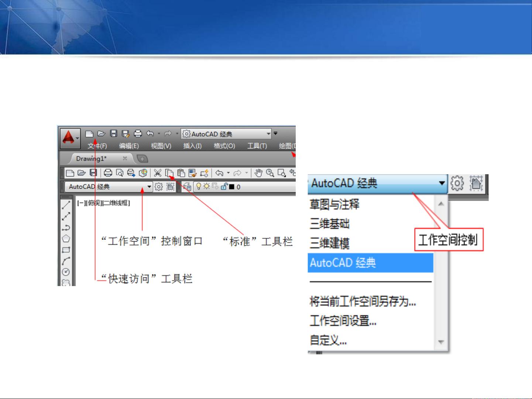Viewport: 532px width, 399px height.
Task: Add a new drawing tab with plus button
Action: [x=143, y=159]
